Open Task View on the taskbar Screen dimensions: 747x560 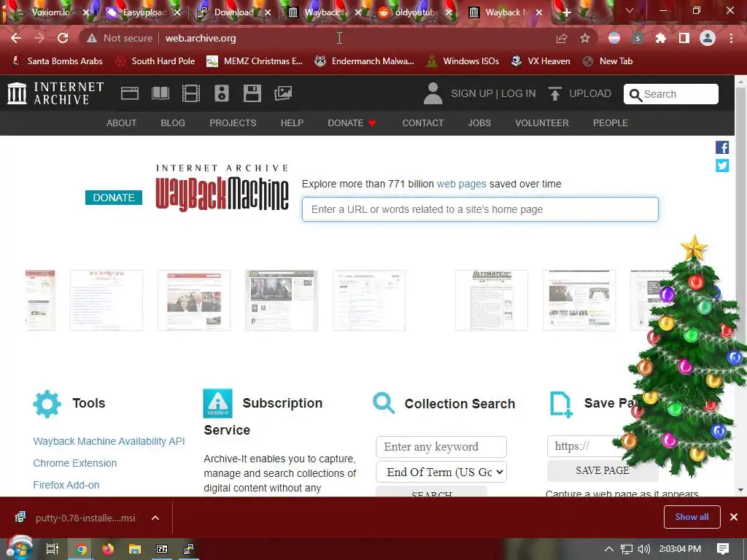pyautogui.click(x=53, y=549)
